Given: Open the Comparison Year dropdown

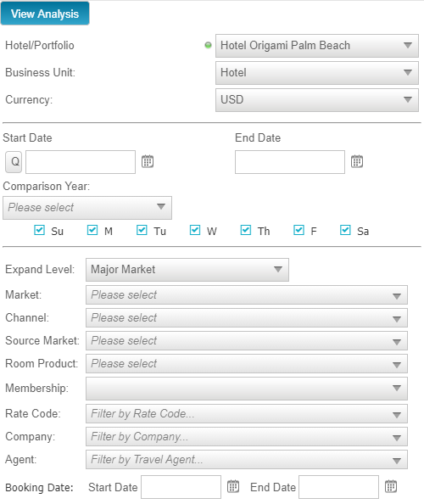Looking at the screenshot, I should (87, 208).
